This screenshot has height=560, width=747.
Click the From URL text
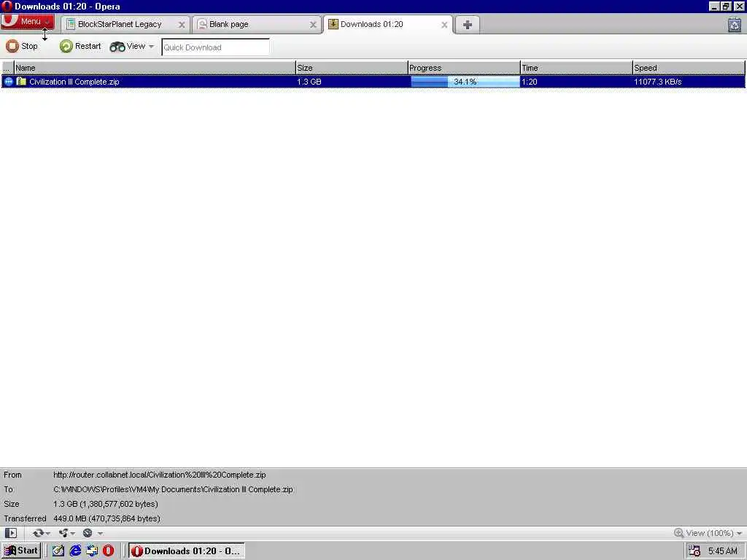[x=160, y=475]
